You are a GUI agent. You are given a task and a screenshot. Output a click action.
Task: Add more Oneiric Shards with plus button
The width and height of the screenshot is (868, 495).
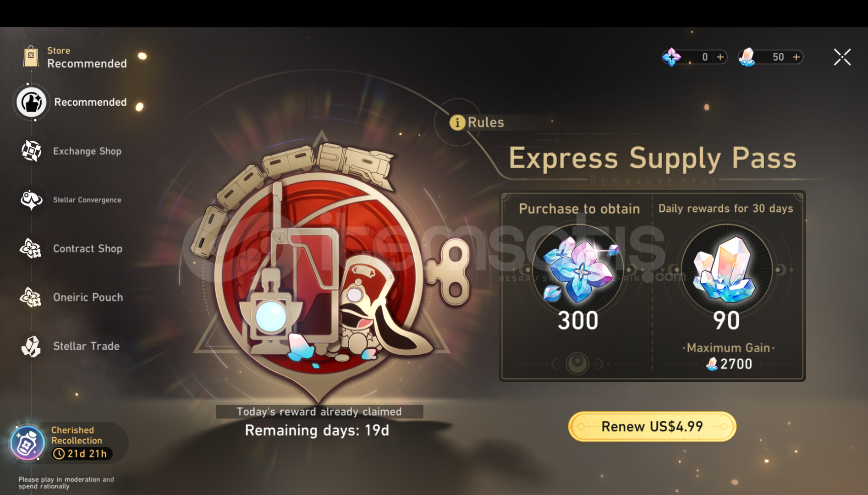pyautogui.click(x=720, y=57)
